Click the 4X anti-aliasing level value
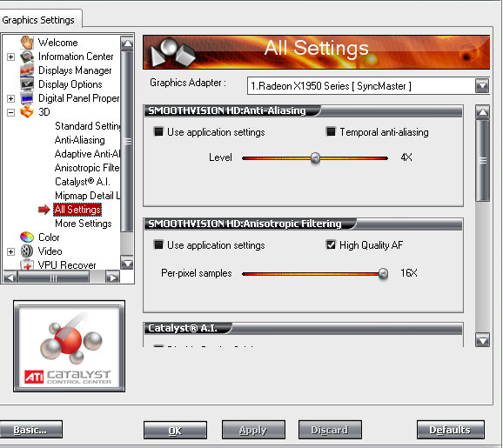This screenshot has width=503, height=448. click(x=406, y=157)
